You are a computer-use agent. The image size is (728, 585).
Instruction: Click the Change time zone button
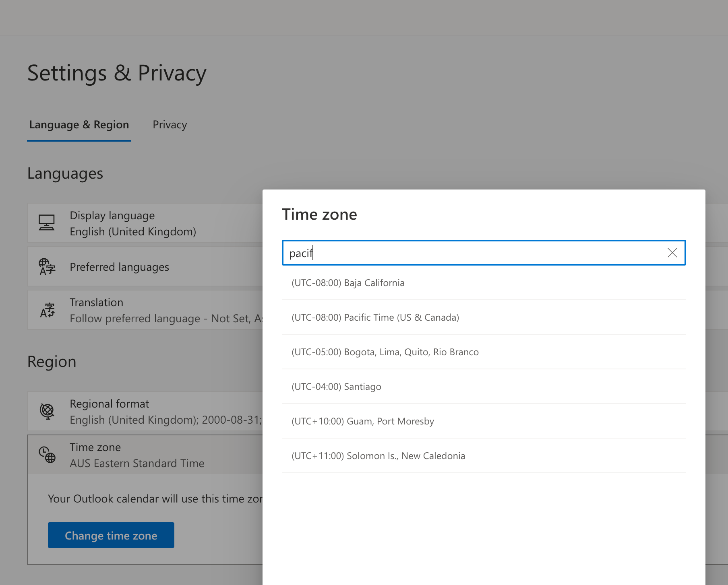tap(111, 535)
